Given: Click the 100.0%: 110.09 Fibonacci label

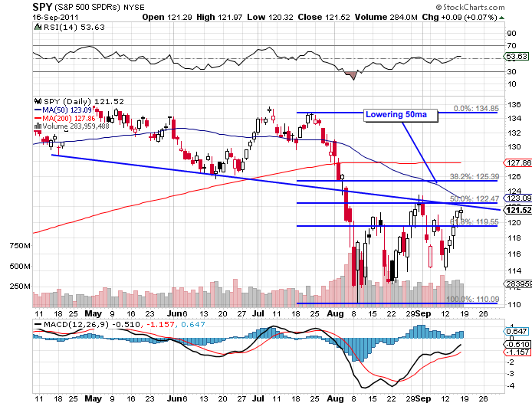Looking at the screenshot, I should point(473,300).
